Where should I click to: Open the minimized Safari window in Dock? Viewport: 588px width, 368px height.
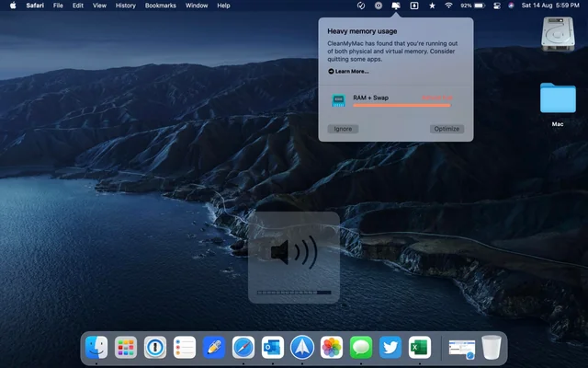[x=462, y=349]
